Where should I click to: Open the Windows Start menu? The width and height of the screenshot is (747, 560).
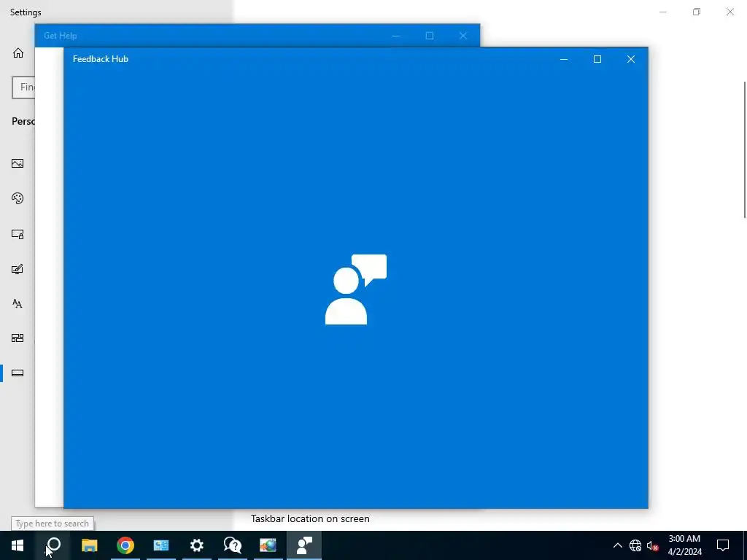(x=18, y=545)
